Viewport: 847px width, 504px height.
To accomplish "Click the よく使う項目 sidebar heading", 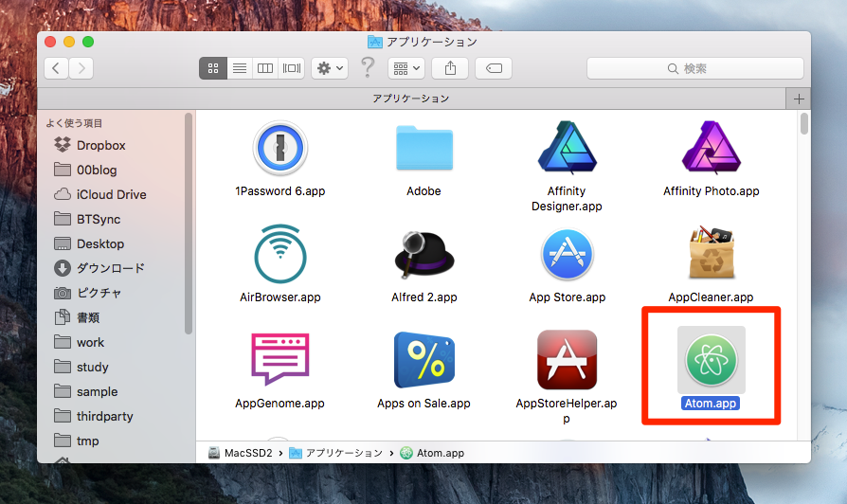I will (x=74, y=123).
